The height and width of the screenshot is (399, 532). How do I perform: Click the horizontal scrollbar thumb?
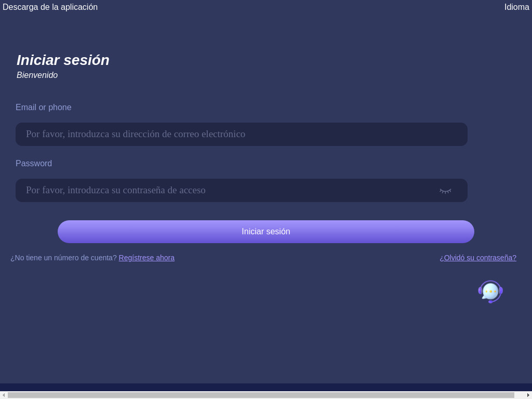click(x=260, y=395)
